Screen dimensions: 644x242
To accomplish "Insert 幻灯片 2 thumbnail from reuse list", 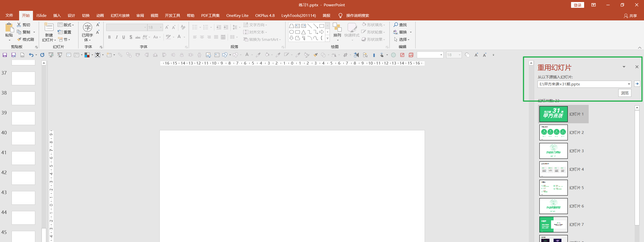I will 553,132.
